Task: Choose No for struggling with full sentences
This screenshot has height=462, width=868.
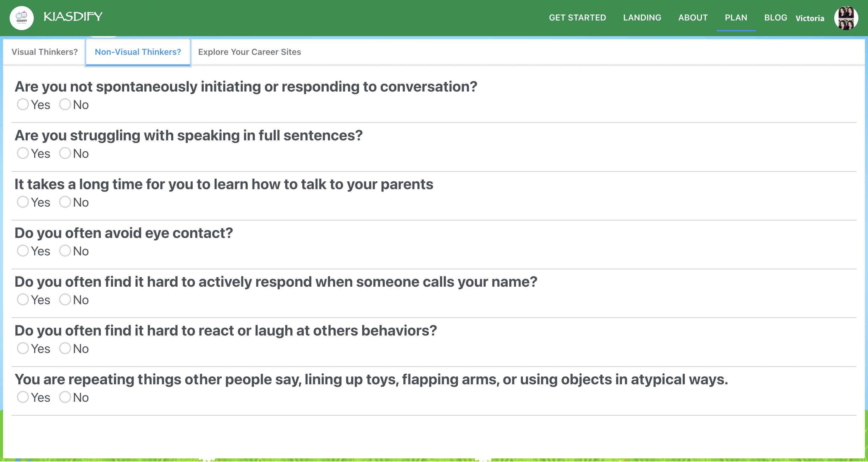Action: [x=65, y=153]
